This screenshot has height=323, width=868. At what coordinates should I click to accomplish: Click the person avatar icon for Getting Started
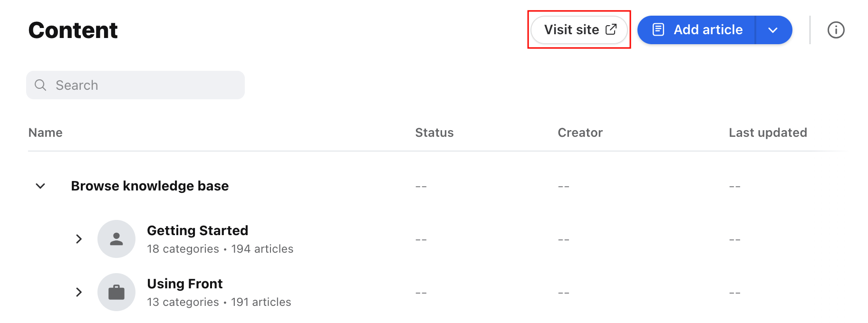pyautogui.click(x=116, y=238)
